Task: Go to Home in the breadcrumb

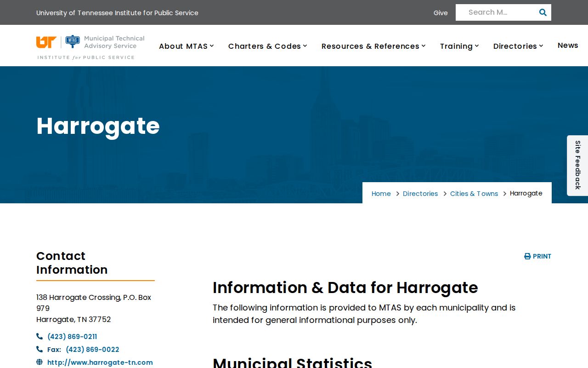Action: [381, 194]
